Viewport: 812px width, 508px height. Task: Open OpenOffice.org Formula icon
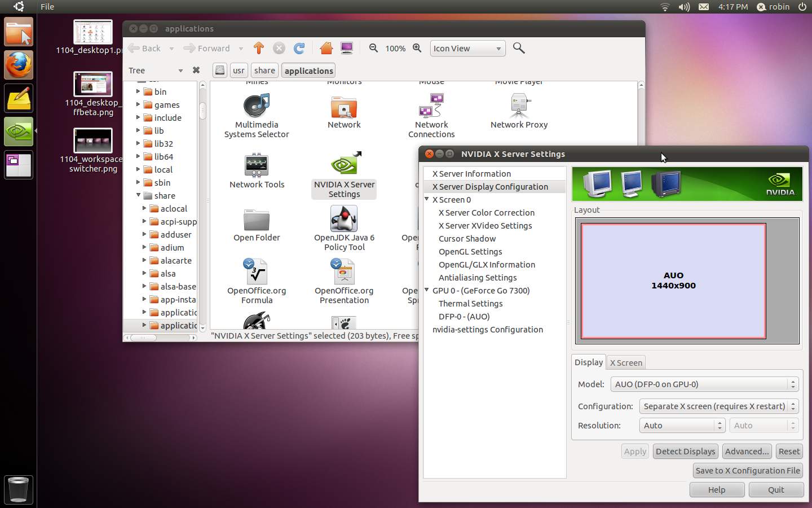pyautogui.click(x=257, y=271)
